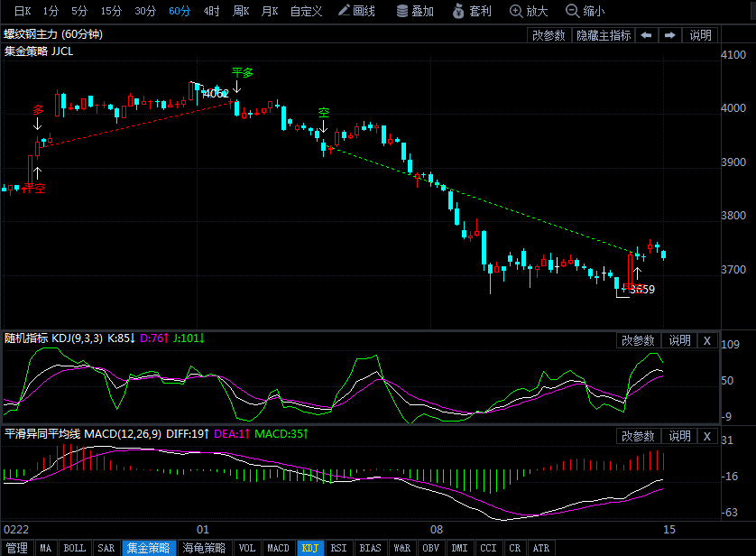Open the 套利 arbitrage tool
Screen dimensions: 756x556
click(472, 11)
